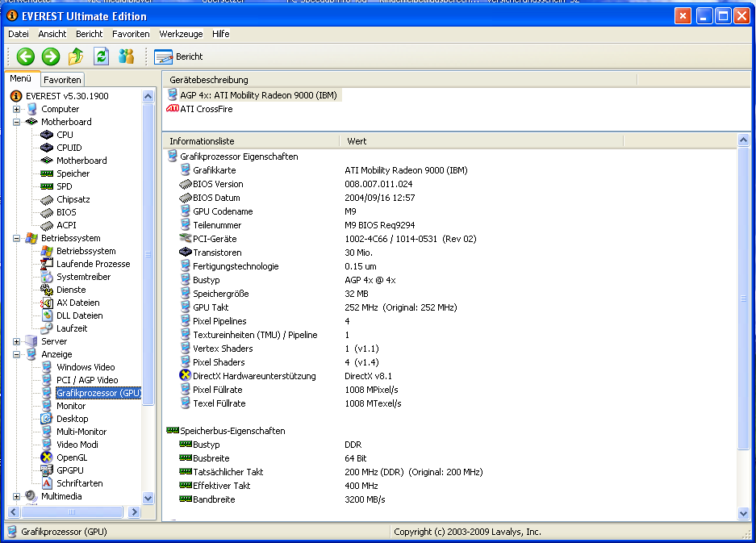
Task: Collapse the Anzeige tree node
Action: tap(16, 354)
